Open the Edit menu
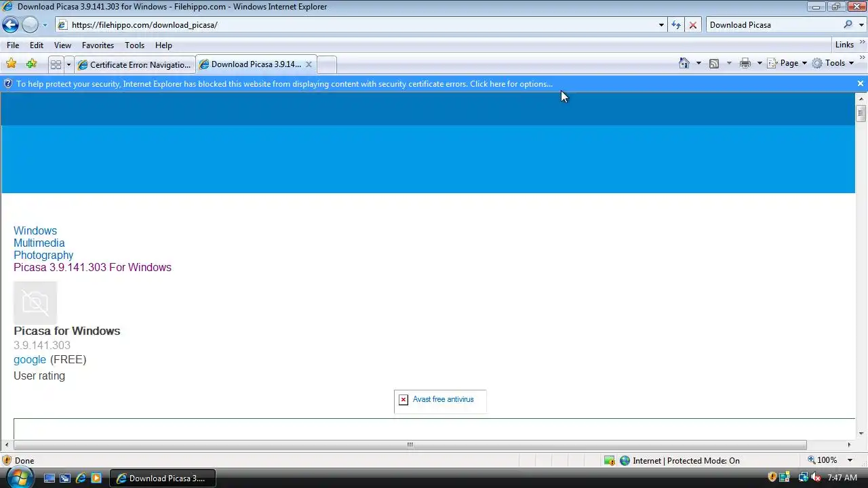The width and height of the screenshot is (868, 488). (37, 45)
